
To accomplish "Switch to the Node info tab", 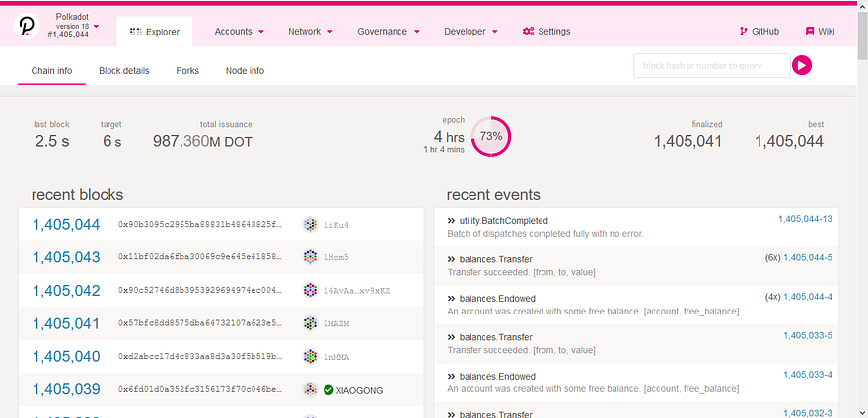I will tap(245, 71).
